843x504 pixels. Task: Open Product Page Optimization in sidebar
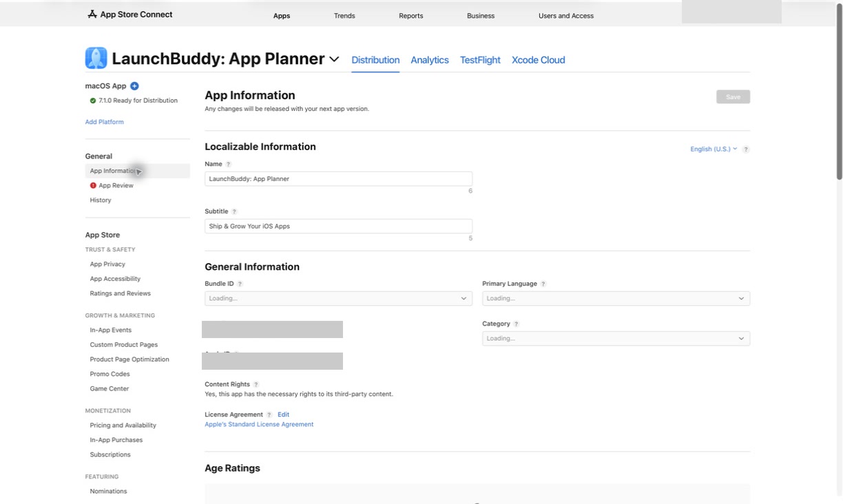pos(129,359)
